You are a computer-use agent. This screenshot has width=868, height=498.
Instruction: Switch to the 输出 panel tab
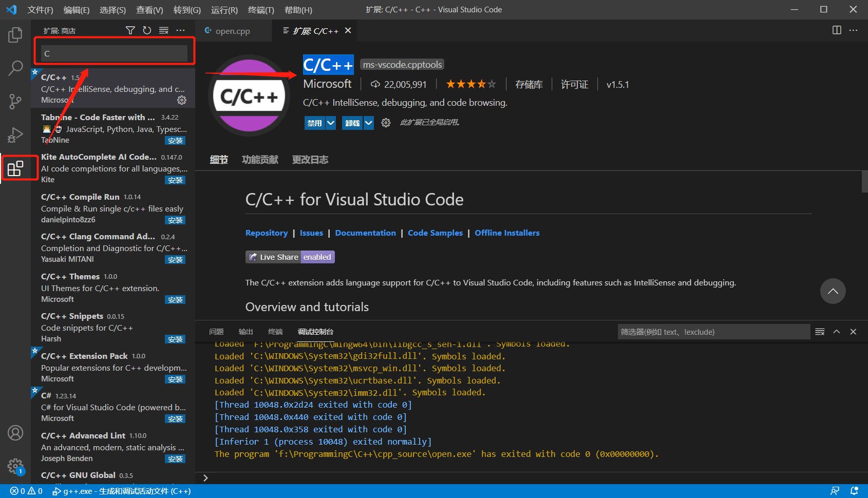(x=246, y=332)
